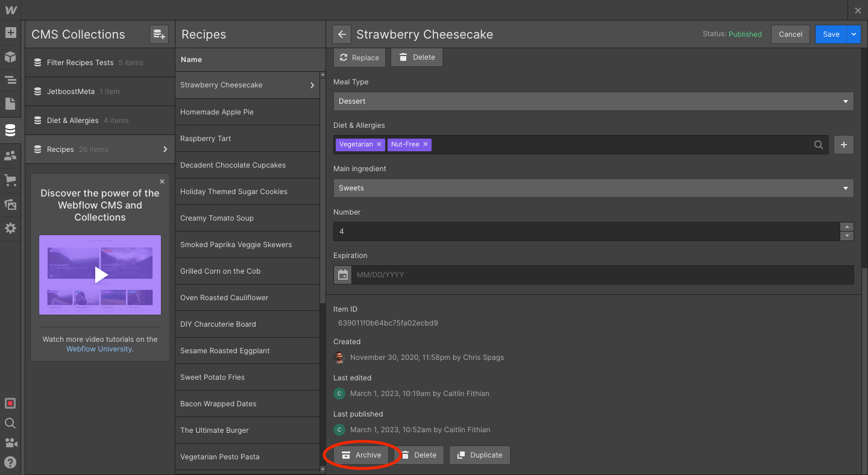Screen dimensions: 868x475
Task: Open the Pages panel
Action: point(10,104)
